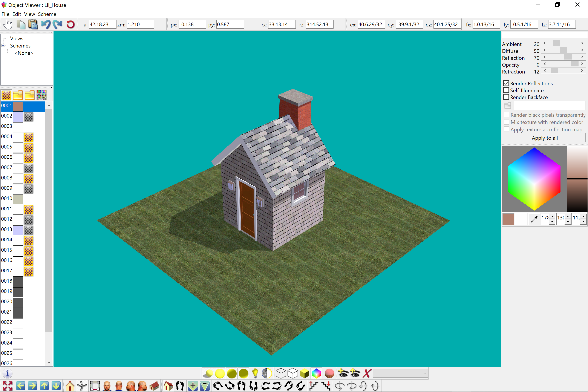Collapse the Schemes tree node
The width and height of the screenshot is (588, 392).
pos(3,46)
